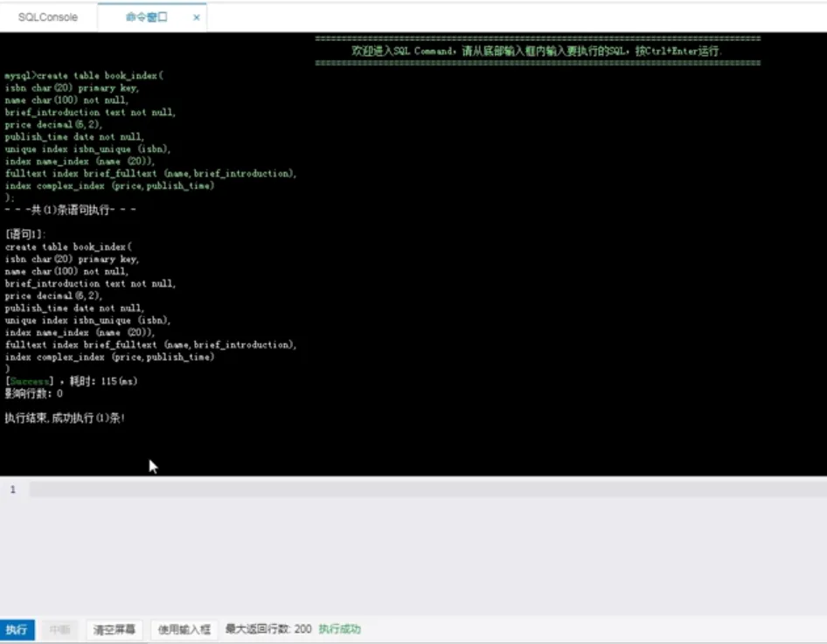Click the 中断 interrupt button

click(x=59, y=629)
